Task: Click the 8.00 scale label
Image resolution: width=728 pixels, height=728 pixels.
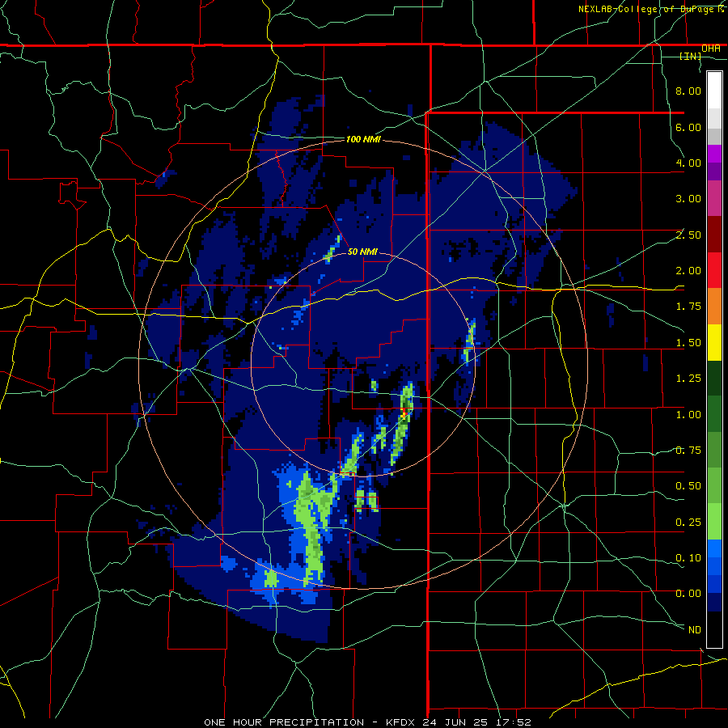Action: [688, 91]
